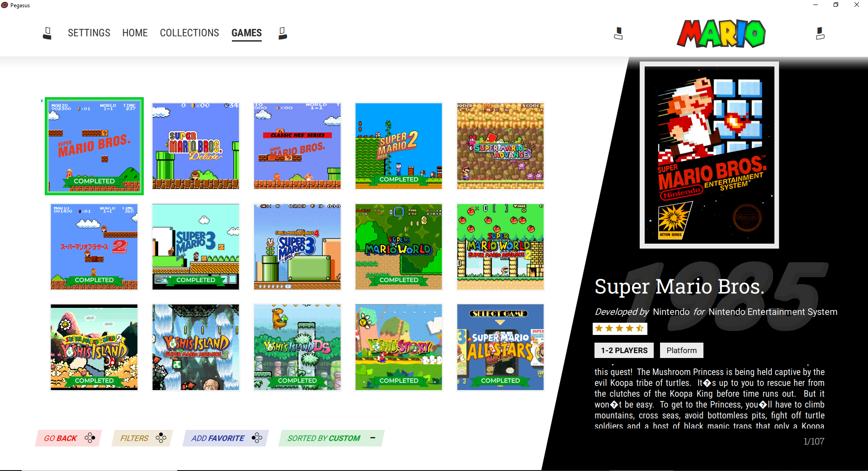
Task: Click the Mario collection logo
Action: [721, 33]
